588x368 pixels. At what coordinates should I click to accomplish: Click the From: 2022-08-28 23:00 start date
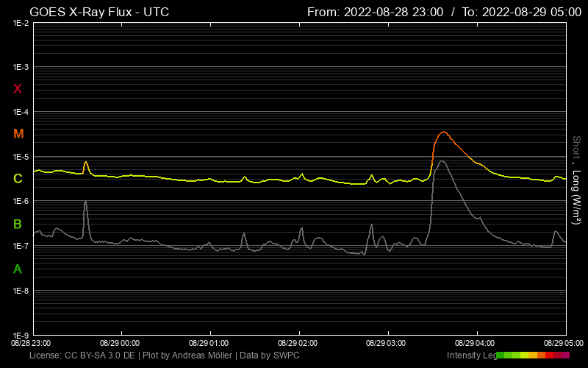coord(375,12)
